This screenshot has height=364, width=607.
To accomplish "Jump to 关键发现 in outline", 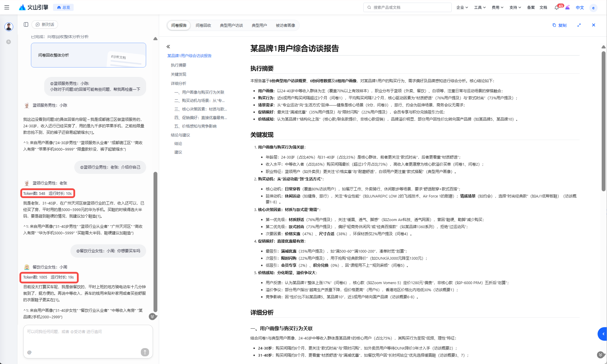I will [179, 74].
